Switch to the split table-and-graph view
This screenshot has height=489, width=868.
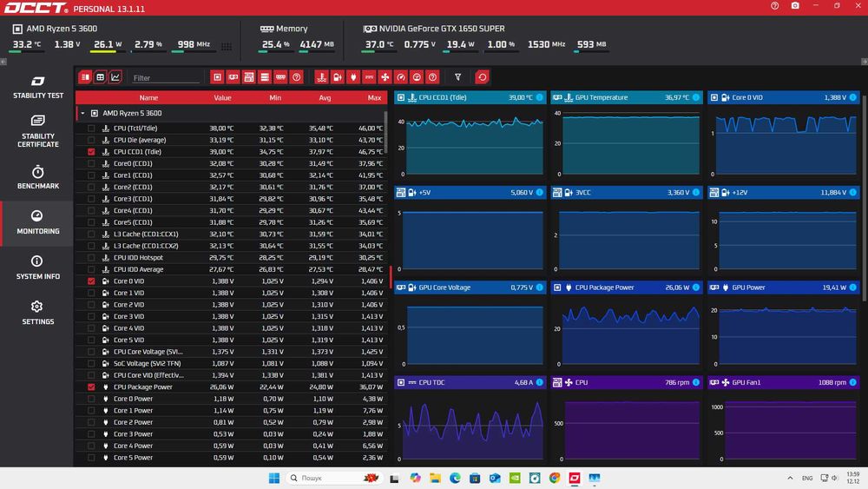point(85,77)
